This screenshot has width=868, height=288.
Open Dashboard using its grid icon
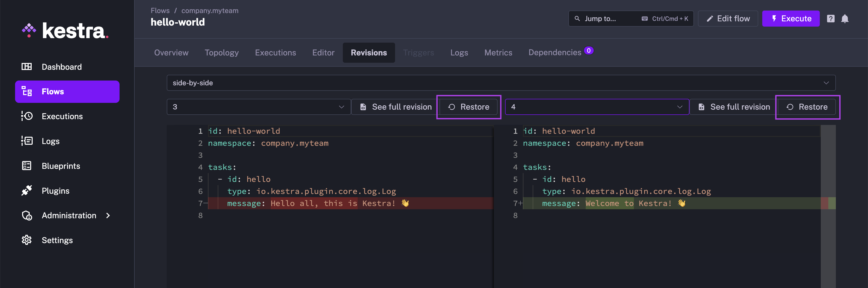[27, 66]
